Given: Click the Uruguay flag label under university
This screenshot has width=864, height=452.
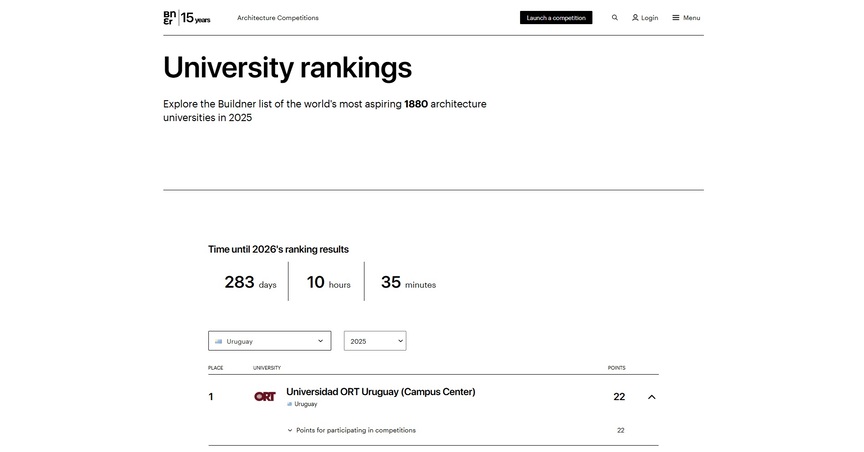Looking at the screenshot, I should point(302,404).
